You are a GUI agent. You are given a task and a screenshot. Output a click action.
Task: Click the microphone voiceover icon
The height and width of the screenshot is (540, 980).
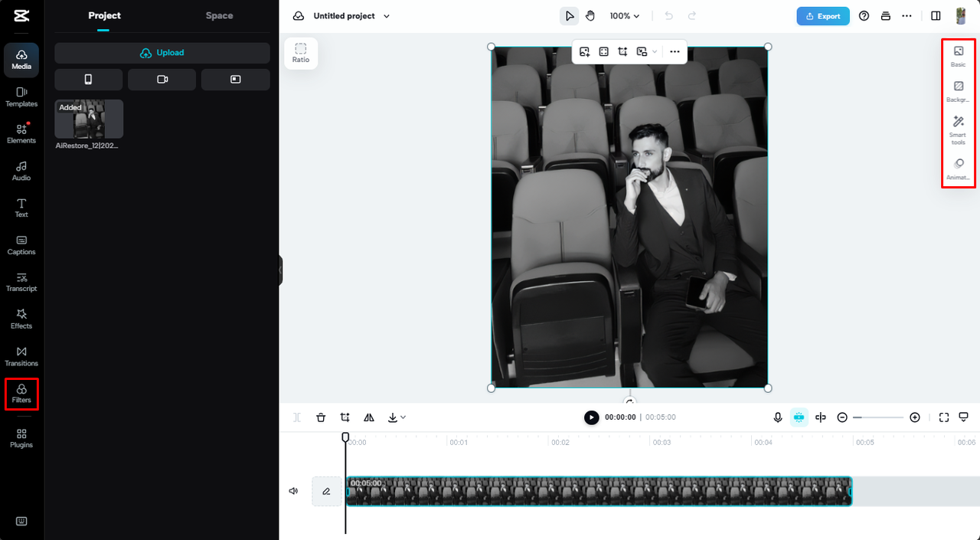point(778,417)
